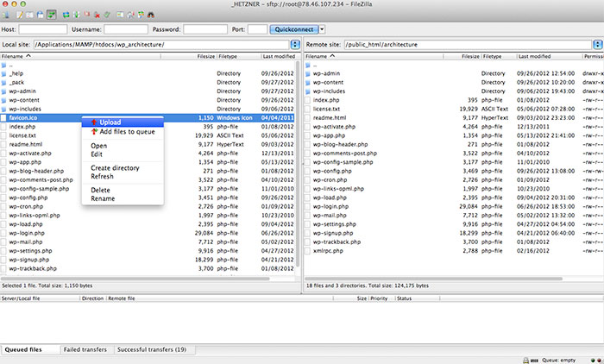This screenshot has width=604, height=364.
Task: Select Edit in the context menu
Action: click(97, 154)
